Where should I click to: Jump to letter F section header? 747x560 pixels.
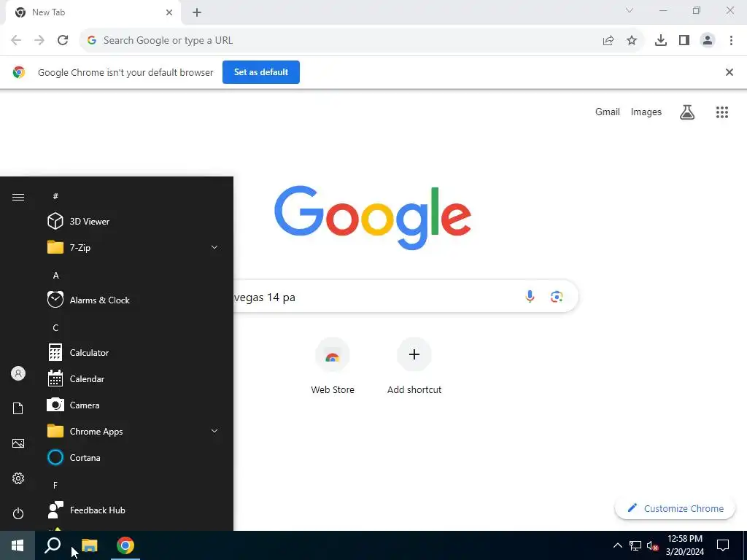[x=55, y=485]
